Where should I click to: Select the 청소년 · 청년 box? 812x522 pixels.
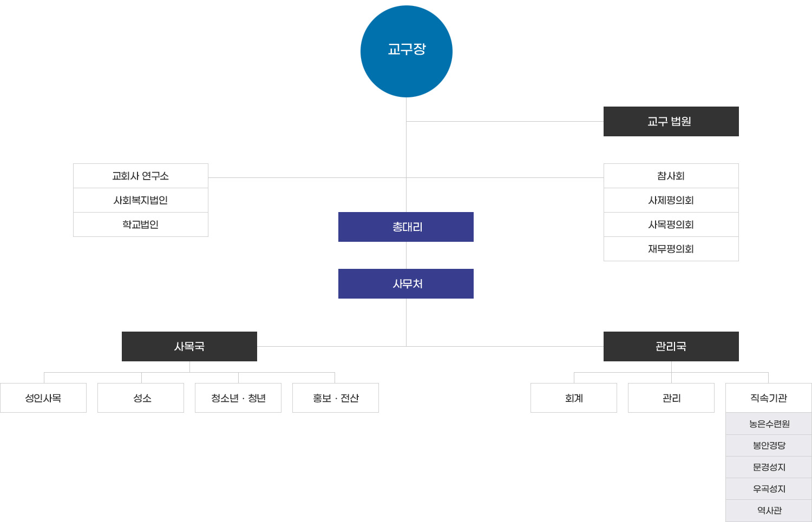pyautogui.click(x=238, y=398)
